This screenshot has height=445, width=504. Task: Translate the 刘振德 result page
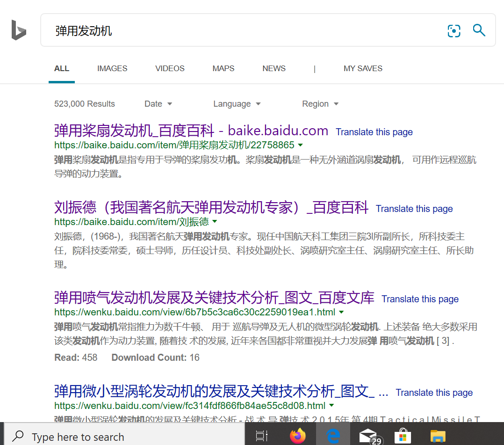(414, 209)
